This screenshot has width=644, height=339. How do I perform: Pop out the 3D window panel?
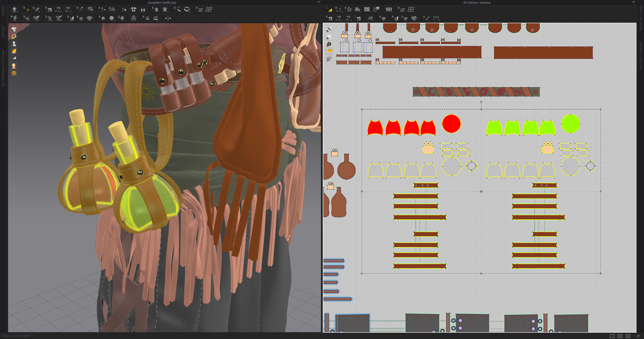tap(319, 2)
